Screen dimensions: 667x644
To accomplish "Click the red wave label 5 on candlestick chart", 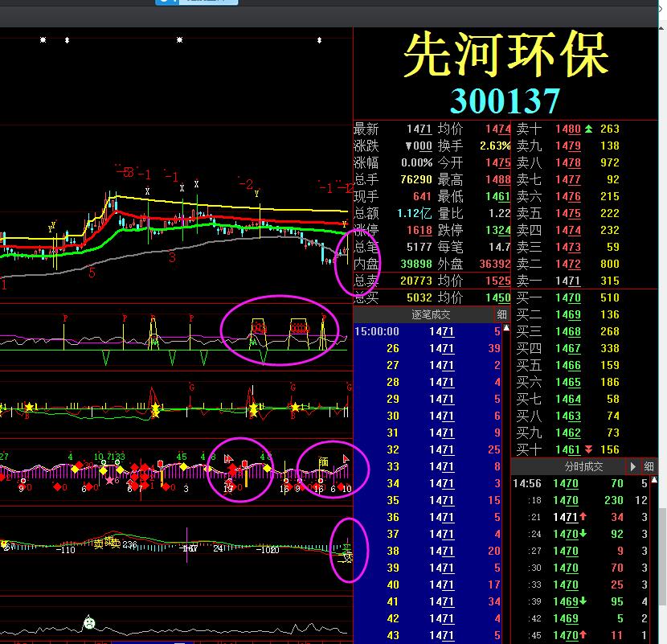I will [x=92, y=273].
